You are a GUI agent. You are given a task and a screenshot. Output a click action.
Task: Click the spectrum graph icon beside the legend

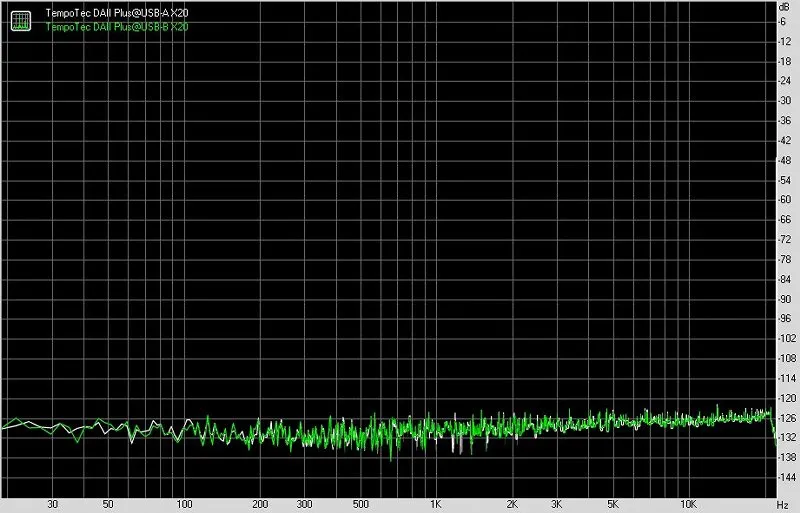21,21
